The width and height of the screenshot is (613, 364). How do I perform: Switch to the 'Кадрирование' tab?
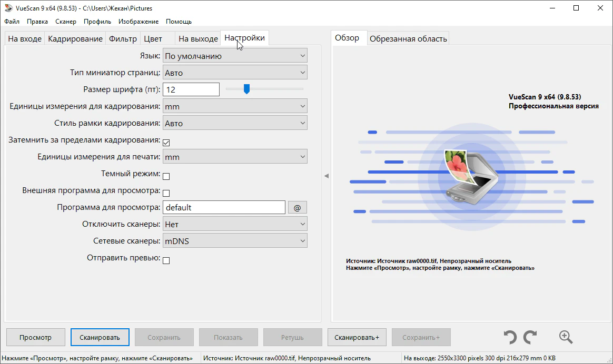[x=75, y=39]
